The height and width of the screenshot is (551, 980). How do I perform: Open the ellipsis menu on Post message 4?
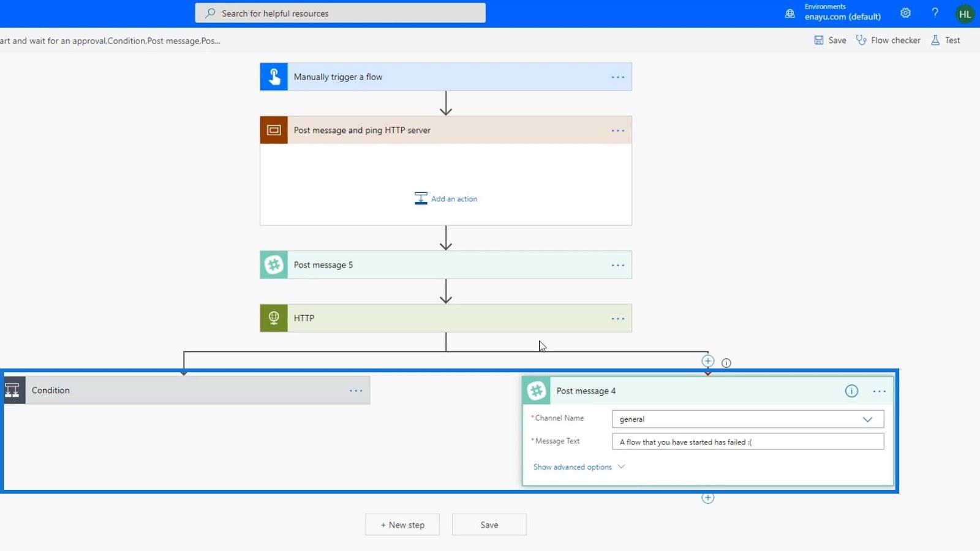[x=879, y=391]
